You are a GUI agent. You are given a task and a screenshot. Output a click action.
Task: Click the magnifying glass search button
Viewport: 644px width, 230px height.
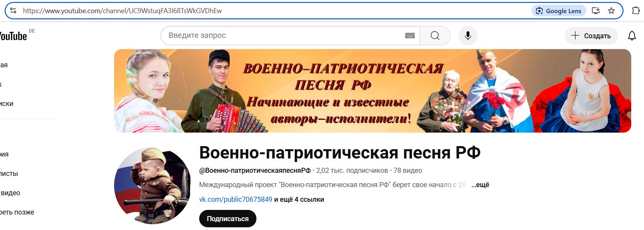[435, 36]
